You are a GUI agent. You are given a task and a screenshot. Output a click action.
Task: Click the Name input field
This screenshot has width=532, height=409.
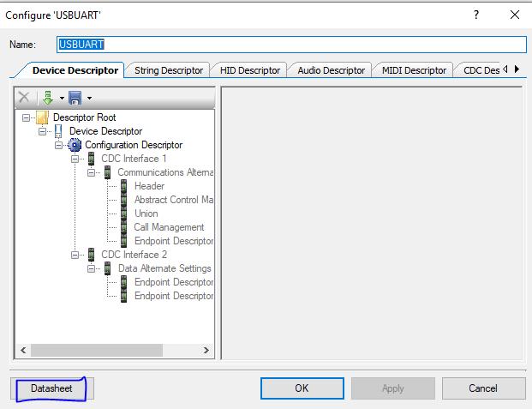coord(290,44)
